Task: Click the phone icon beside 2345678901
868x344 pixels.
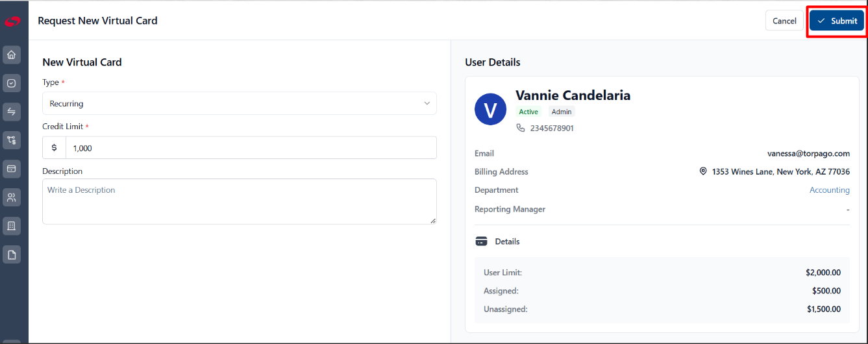Action: tap(521, 128)
